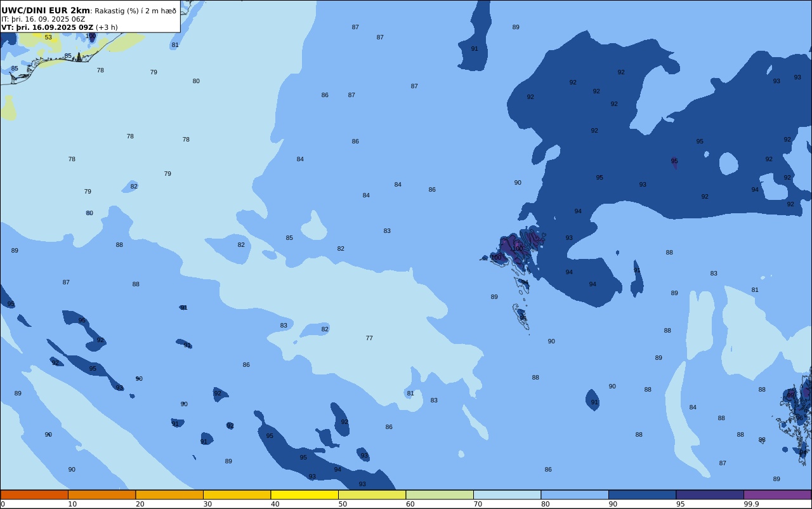
Task: Click the light orange 20–30 legend swatch
Action: (169, 494)
